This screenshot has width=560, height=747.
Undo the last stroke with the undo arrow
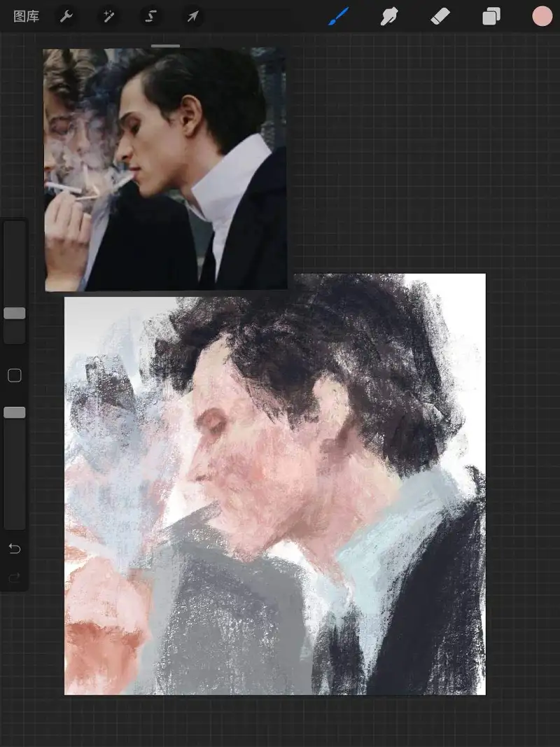coord(15,549)
